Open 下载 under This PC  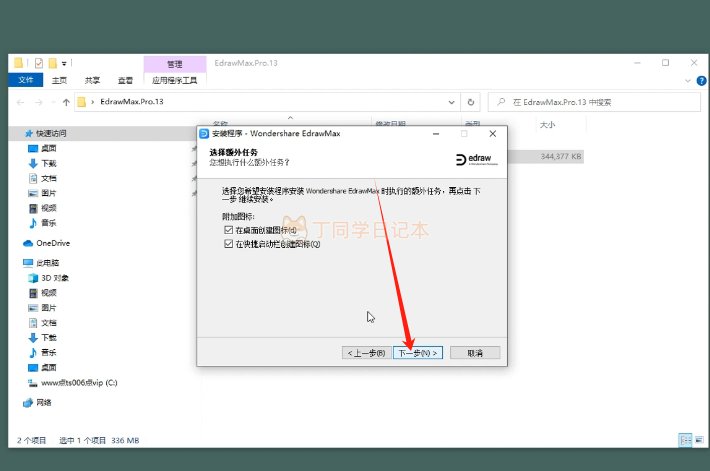pyautogui.click(x=48, y=338)
